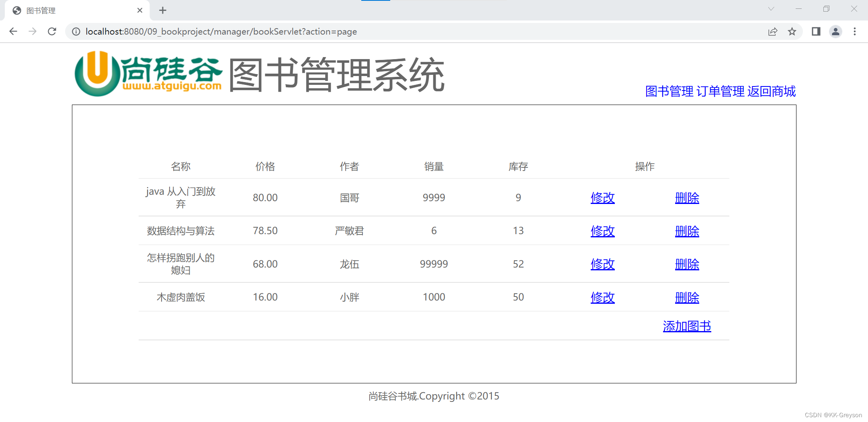The image size is (868, 422).
Task: Click author 小胖
Action: click(350, 297)
